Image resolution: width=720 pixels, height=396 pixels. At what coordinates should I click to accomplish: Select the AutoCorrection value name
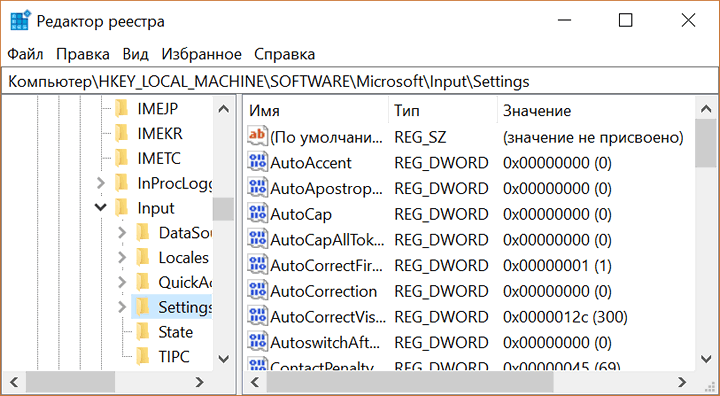(324, 291)
